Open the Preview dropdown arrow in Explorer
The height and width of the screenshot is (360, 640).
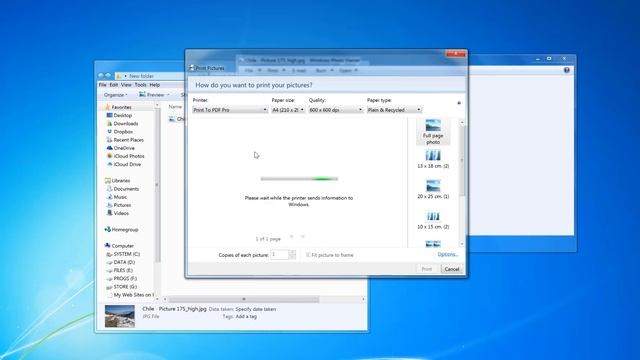click(x=168, y=95)
